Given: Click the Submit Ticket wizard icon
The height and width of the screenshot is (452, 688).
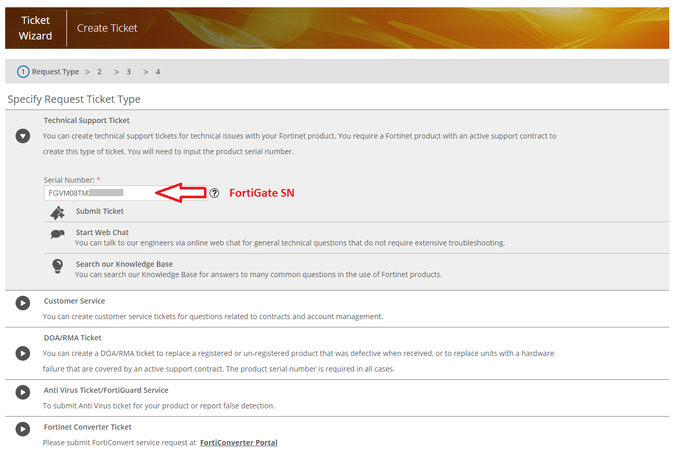Looking at the screenshot, I should click(57, 213).
